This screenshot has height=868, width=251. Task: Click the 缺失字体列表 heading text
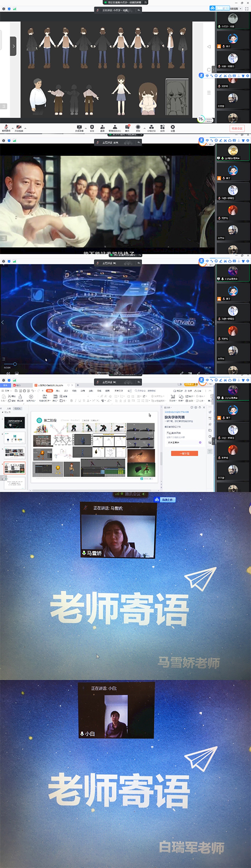click(175, 417)
